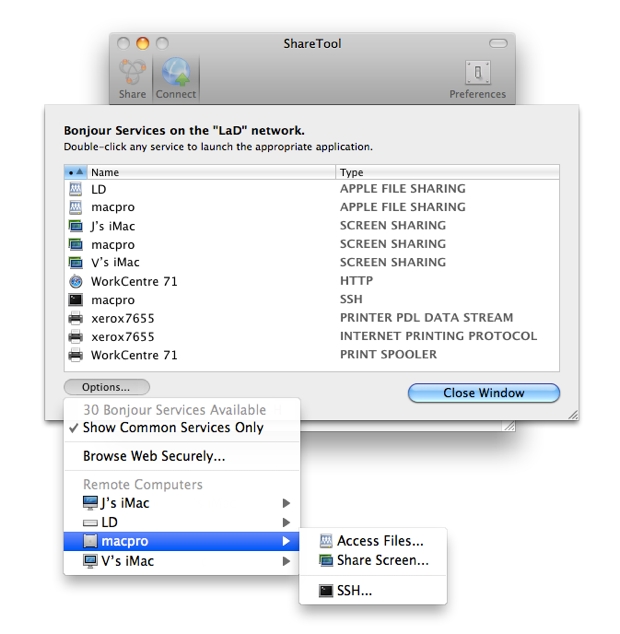Select J's iMac name in the services list
Viewport: 620px width, 634px height.
[113, 226]
